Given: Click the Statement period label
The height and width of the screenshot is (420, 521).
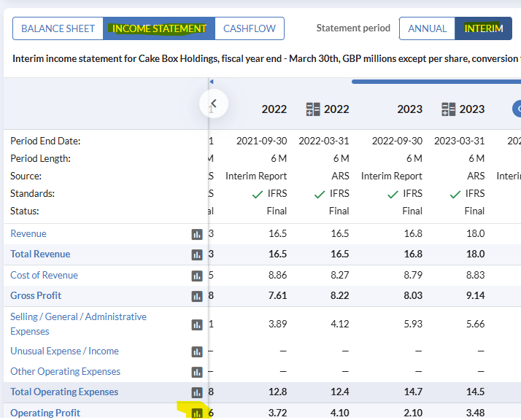Looking at the screenshot, I should (353, 28).
